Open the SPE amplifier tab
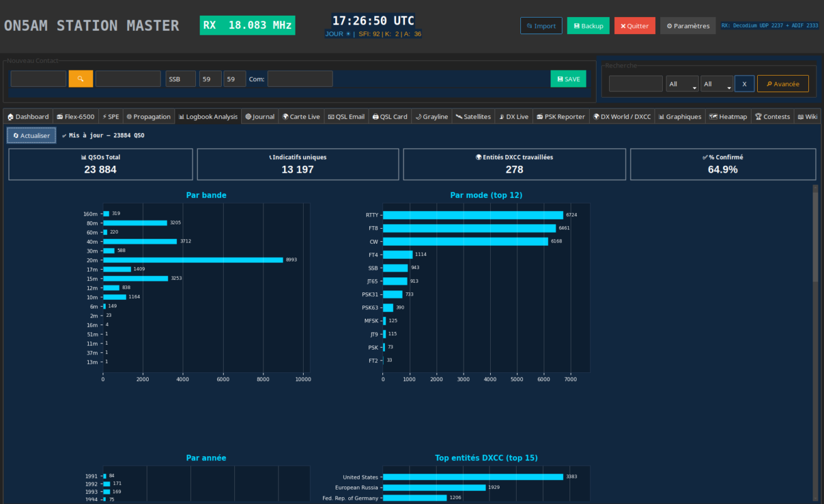 pos(110,117)
